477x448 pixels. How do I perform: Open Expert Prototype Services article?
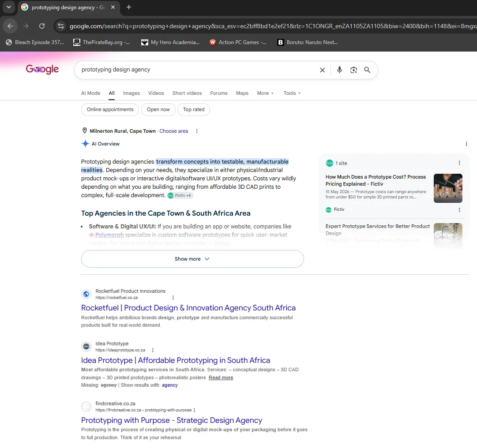[x=378, y=229]
